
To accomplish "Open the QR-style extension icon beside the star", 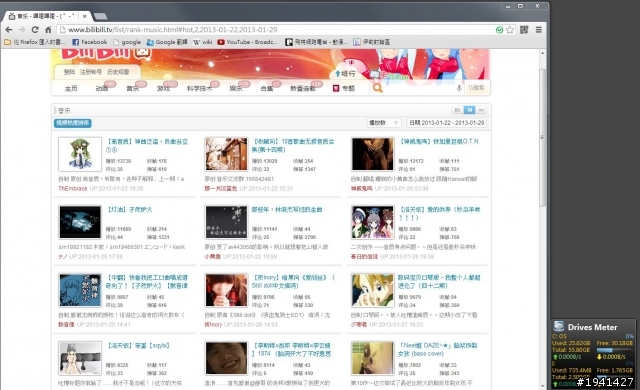I will click(x=524, y=29).
